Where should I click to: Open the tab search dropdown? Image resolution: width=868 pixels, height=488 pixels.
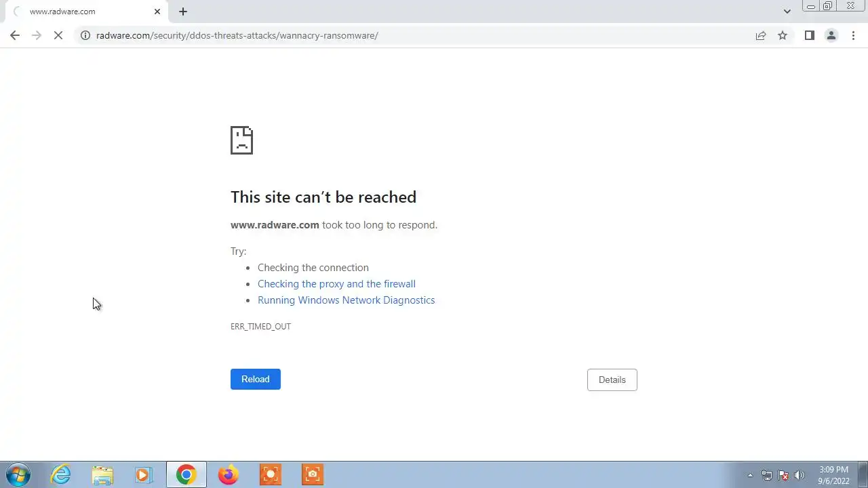787,12
